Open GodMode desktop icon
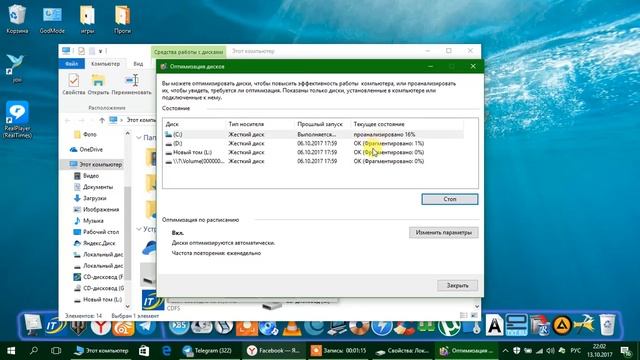The width and height of the screenshot is (640, 360). tap(52, 19)
